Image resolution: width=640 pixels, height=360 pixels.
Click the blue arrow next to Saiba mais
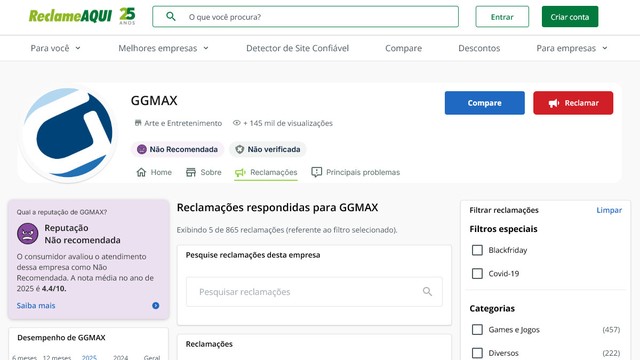pyautogui.click(x=156, y=305)
